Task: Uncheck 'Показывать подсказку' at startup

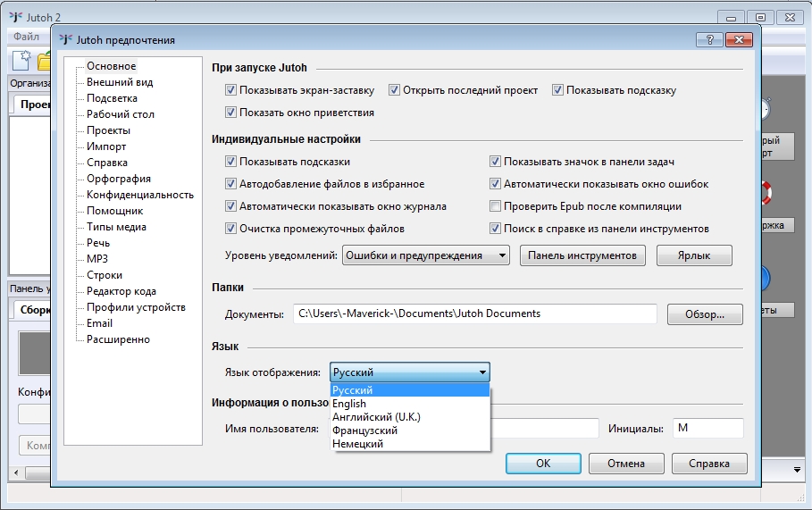Action: 557,90
